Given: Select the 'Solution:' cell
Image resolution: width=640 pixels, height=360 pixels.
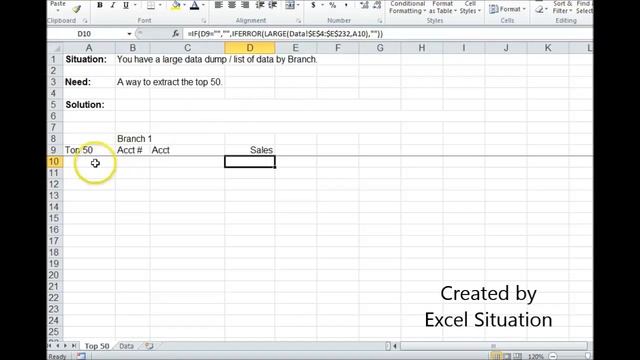Looking at the screenshot, I should coord(89,105).
